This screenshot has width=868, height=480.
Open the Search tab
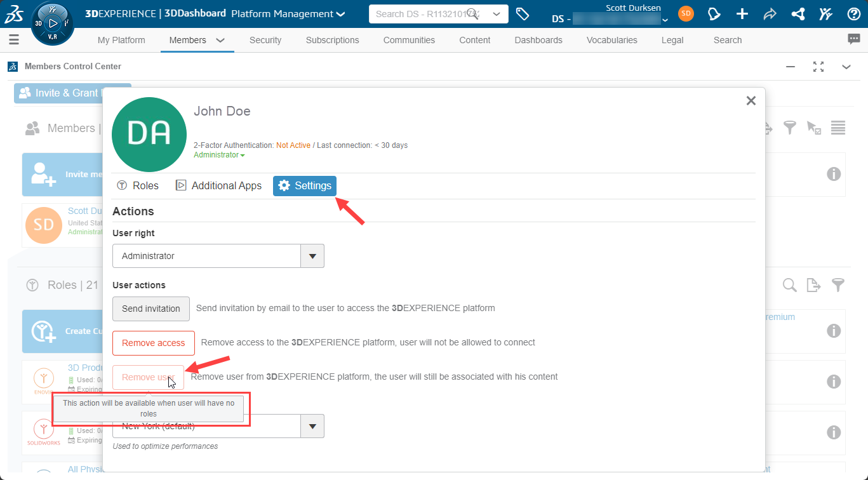pos(728,40)
